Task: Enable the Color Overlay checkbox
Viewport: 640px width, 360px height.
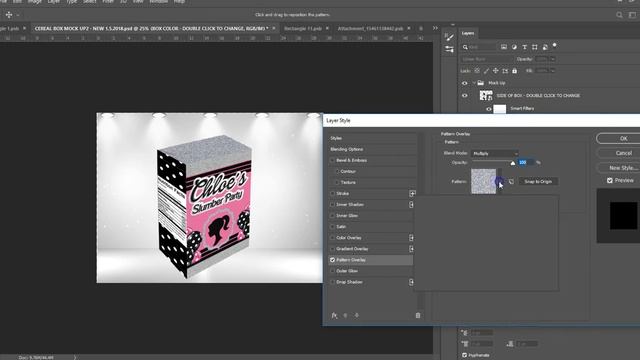Action: click(332, 238)
